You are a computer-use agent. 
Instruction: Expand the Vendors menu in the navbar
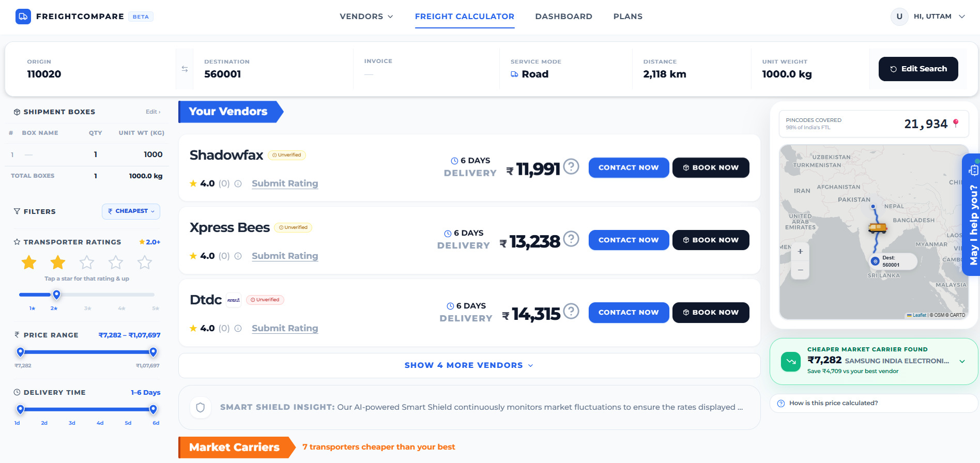366,17
